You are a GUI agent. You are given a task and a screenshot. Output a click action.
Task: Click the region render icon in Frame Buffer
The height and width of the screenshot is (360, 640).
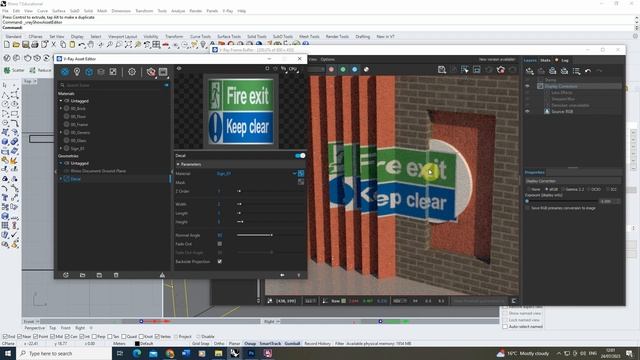click(465, 70)
